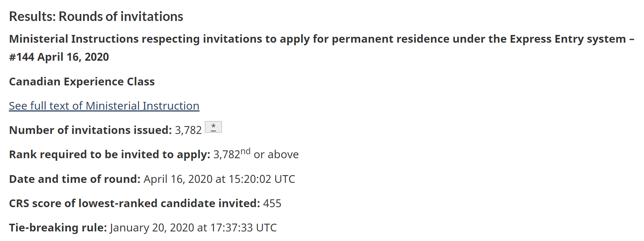The image size is (644, 241).
Task: Click the "Canadian Experience Class" subheading
Action: coord(82,82)
